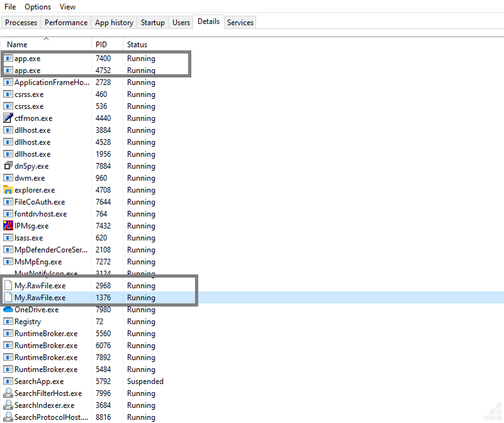Open the Services tab
The height and width of the screenshot is (423, 504).
click(x=240, y=23)
